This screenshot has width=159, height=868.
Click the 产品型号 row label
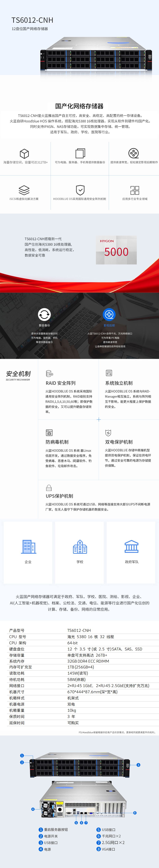coord(17,630)
